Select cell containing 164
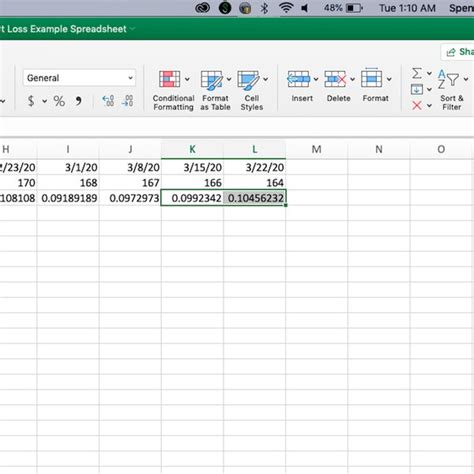The image size is (474, 474). click(255, 183)
